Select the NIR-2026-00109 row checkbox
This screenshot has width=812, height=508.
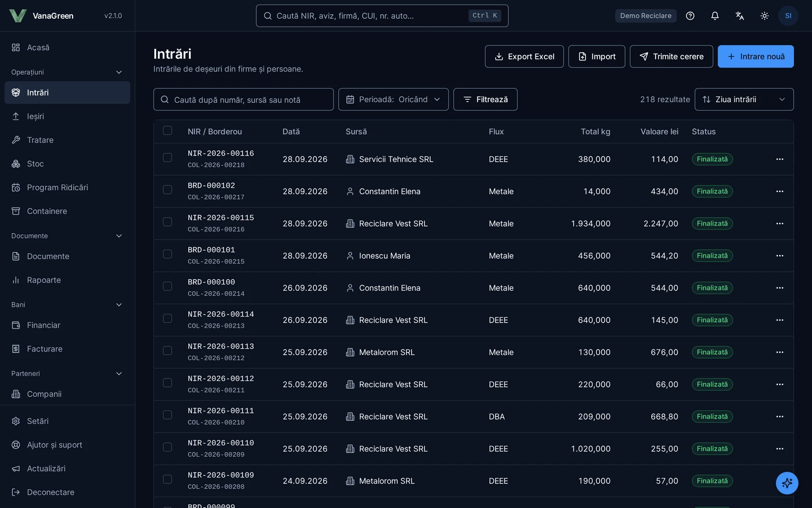(167, 480)
